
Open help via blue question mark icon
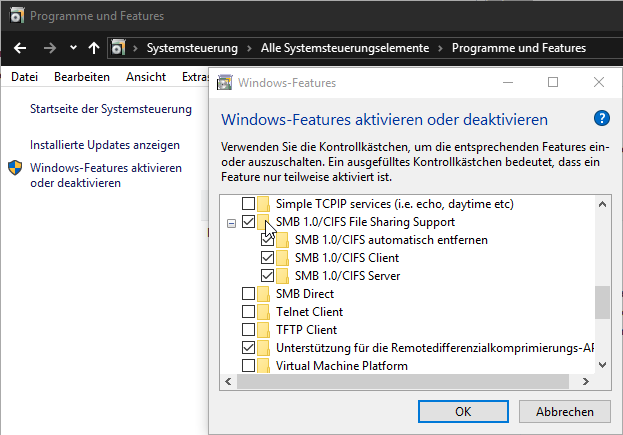[602, 118]
